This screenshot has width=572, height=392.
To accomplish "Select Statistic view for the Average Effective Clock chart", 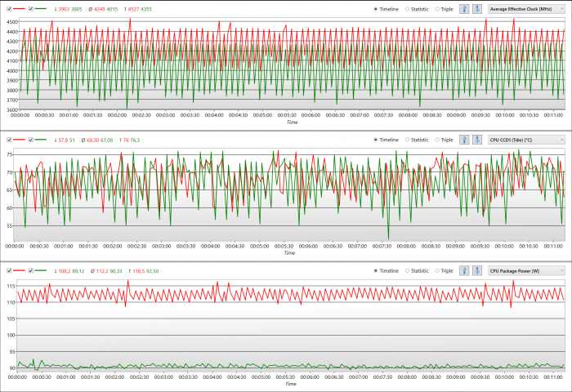I will pos(409,8).
